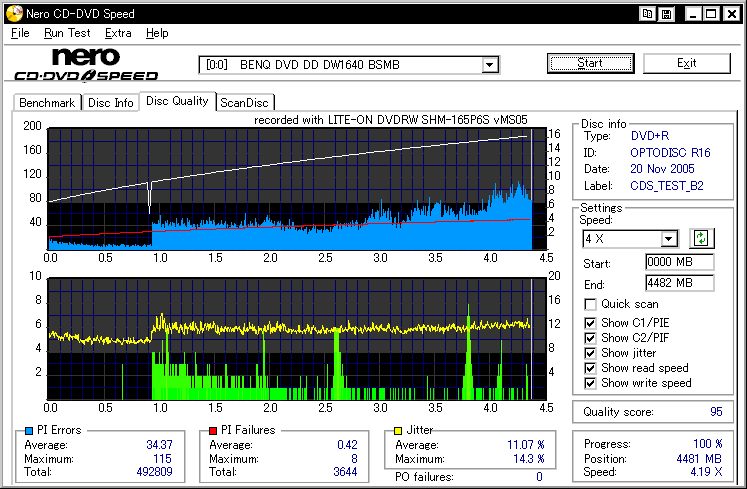The width and height of the screenshot is (747, 489).
Task: Click the PI Errors average 34.37
Action: pos(159,445)
